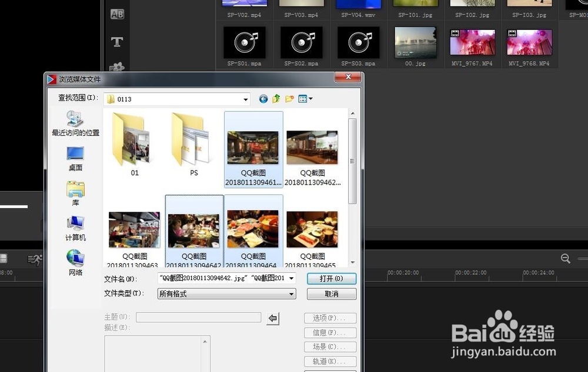Click the back arrow in browse dialog
This screenshot has height=372, width=588.
click(x=263, y=99)
